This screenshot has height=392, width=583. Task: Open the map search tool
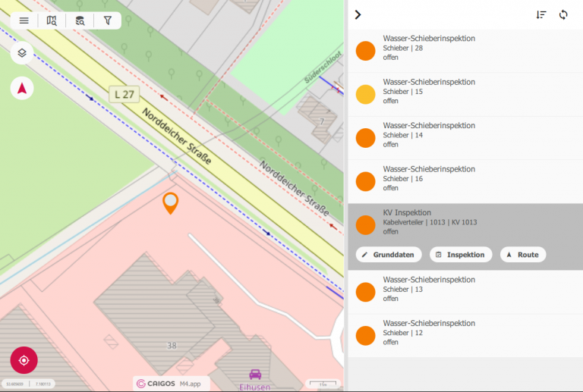[52, 20]
